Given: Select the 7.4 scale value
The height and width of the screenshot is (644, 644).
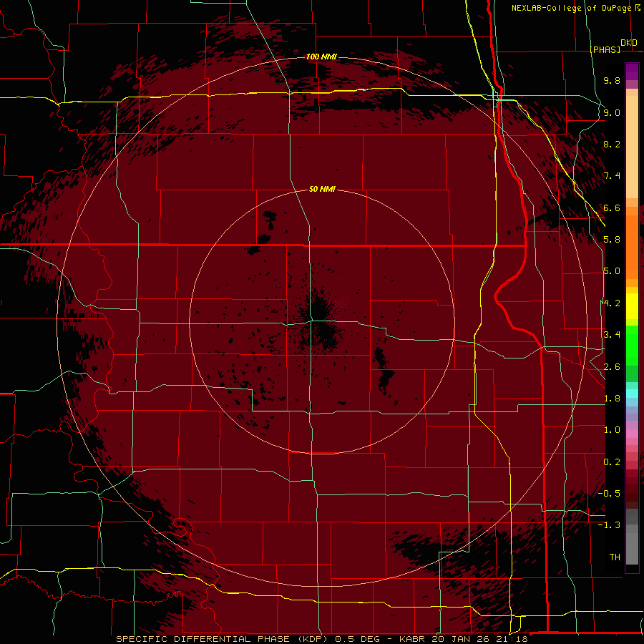Looking at the screenshot, I should 612,176.
